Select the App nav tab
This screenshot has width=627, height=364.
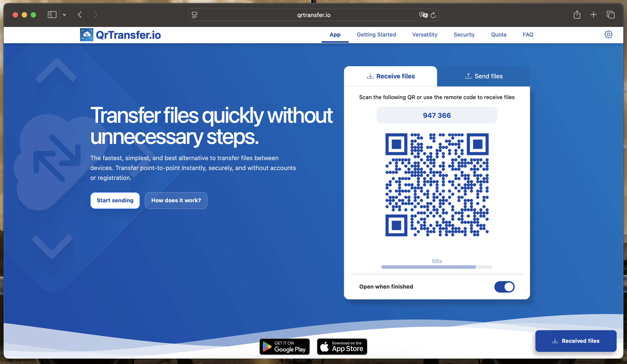point(335,35)
